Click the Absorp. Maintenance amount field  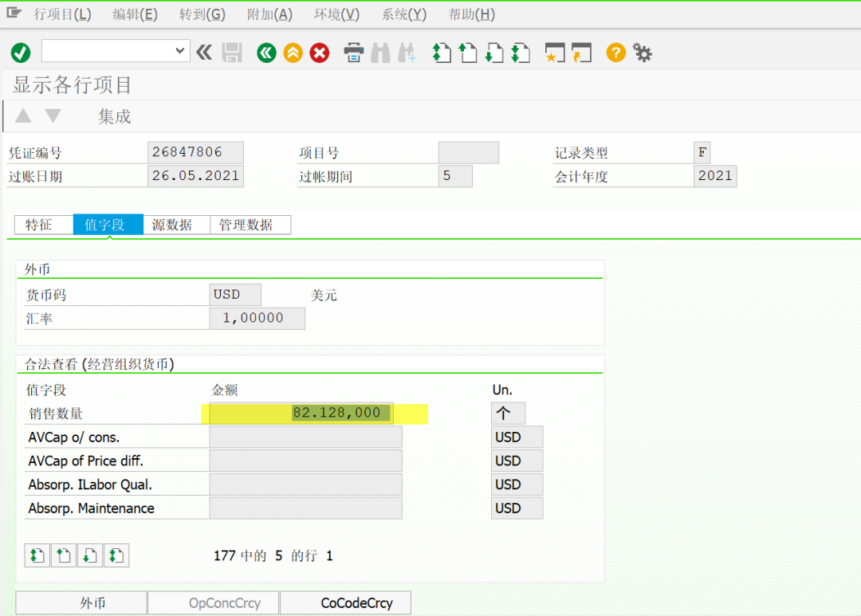(305, 508)
